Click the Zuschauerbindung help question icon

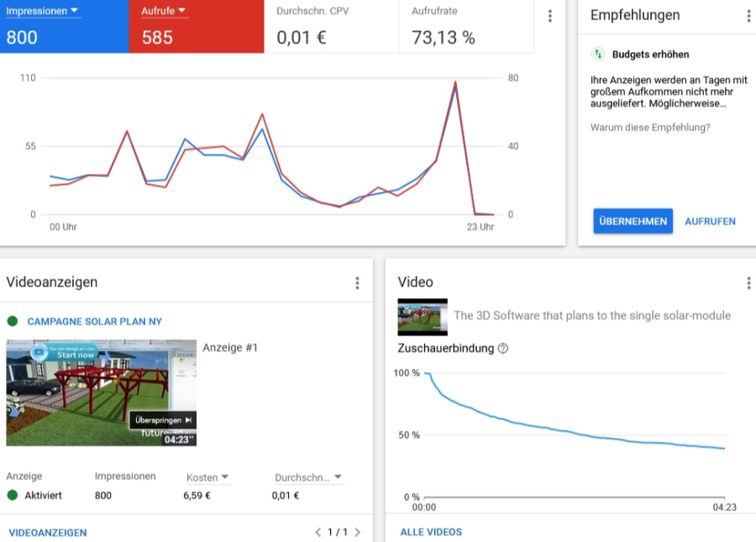(503, 348)
